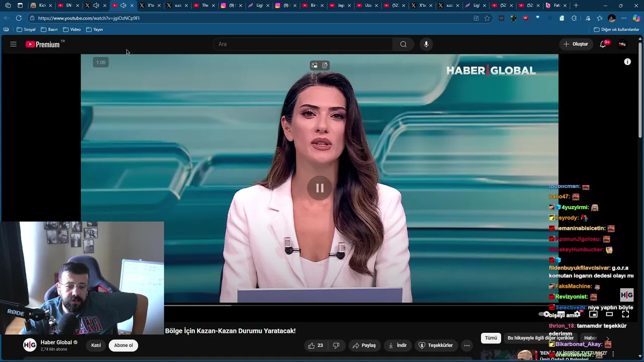Open the tab actions menu icon

(20, 6)
